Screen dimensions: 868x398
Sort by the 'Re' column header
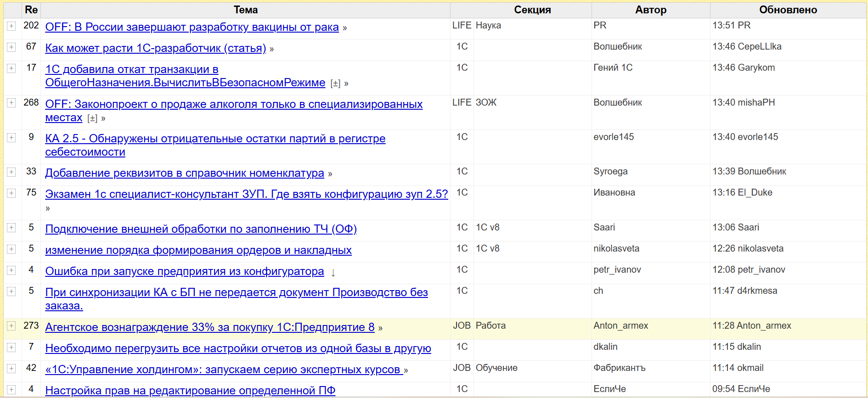[31, 10]
